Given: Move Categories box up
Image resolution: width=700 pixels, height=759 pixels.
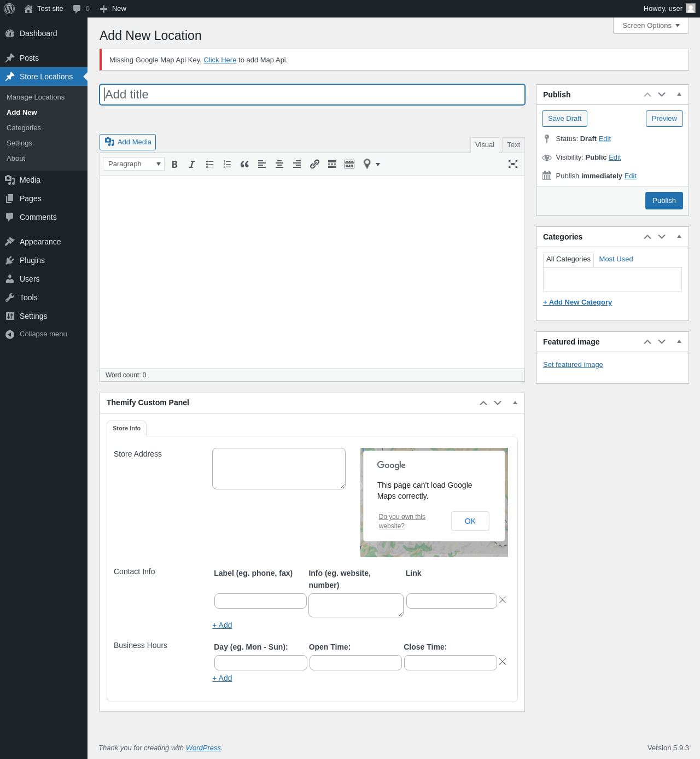Looking at the screenshot, I should pos(647,237).
